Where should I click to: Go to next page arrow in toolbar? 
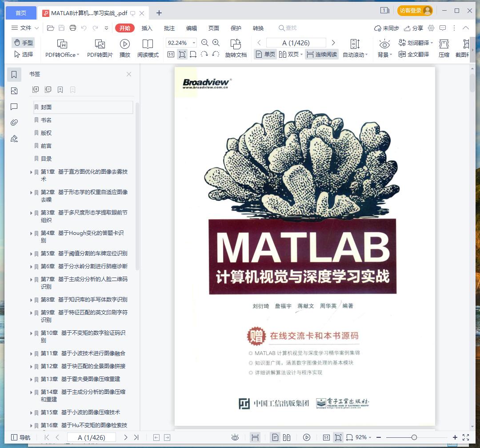coord(333,43)
